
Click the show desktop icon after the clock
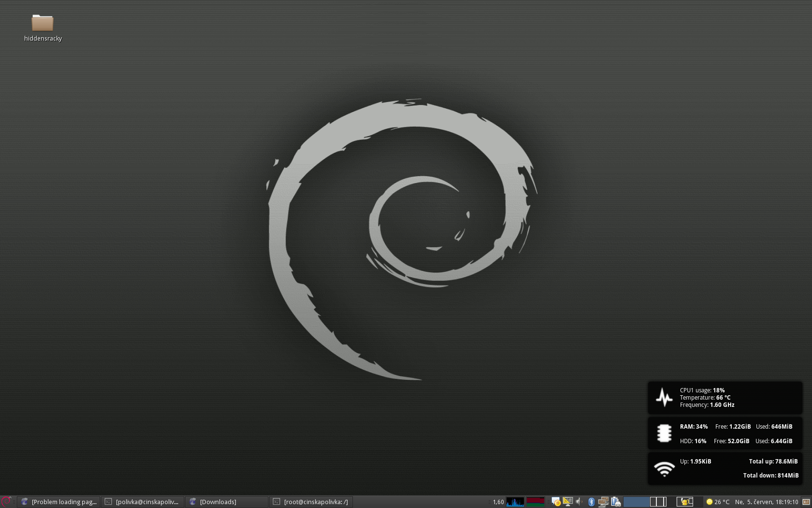click(806, 502)
